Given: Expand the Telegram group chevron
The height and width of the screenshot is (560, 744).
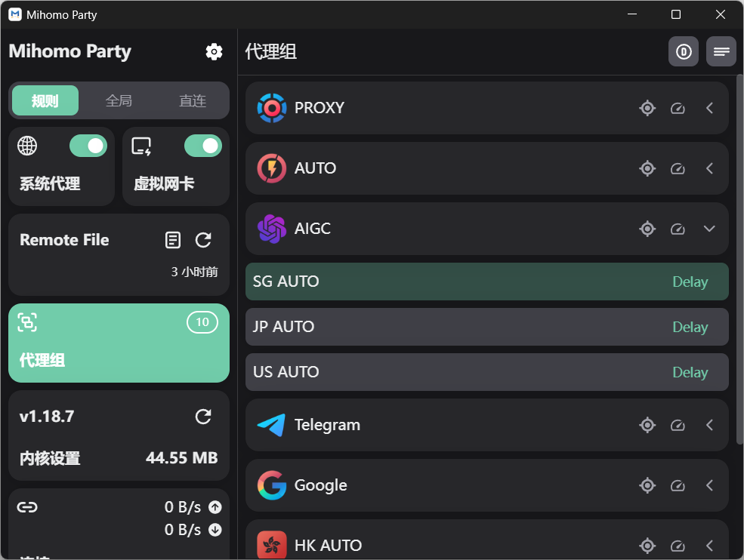Looking at the screenshot, I should pyautogui.click(x=709, y=425).
